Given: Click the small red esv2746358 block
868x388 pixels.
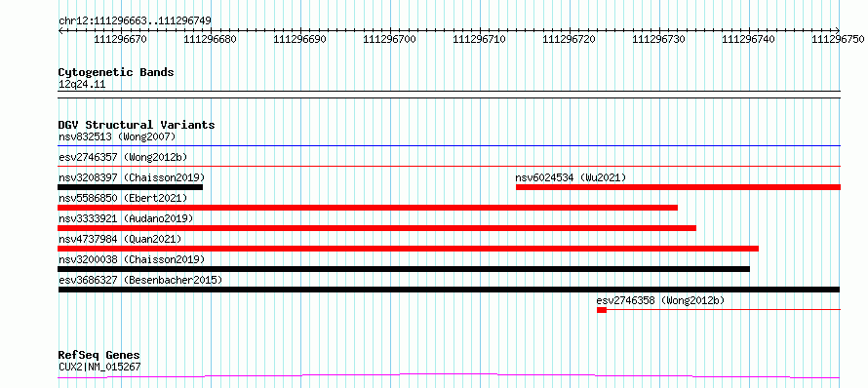Looking at the screenshot, I should (602, 310).
